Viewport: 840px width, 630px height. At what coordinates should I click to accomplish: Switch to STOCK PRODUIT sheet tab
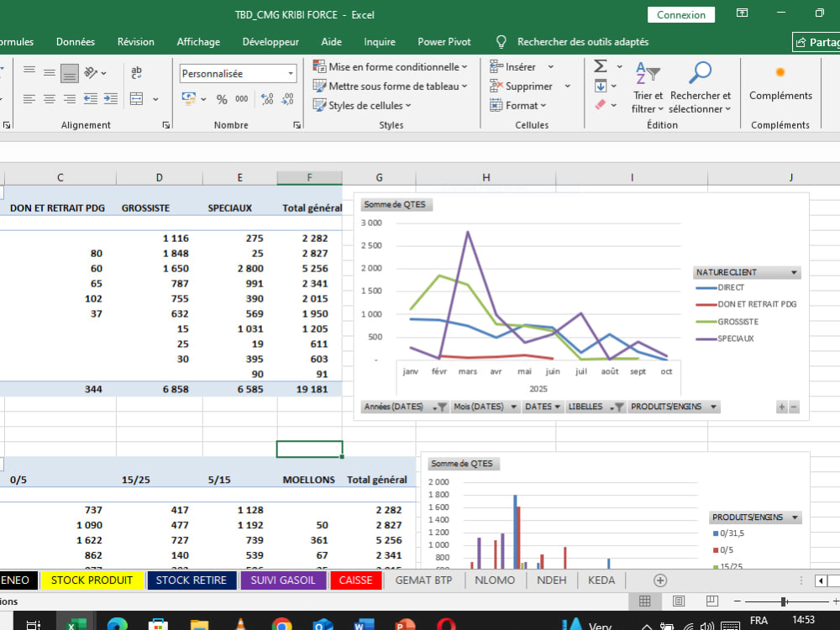point(92,580)
